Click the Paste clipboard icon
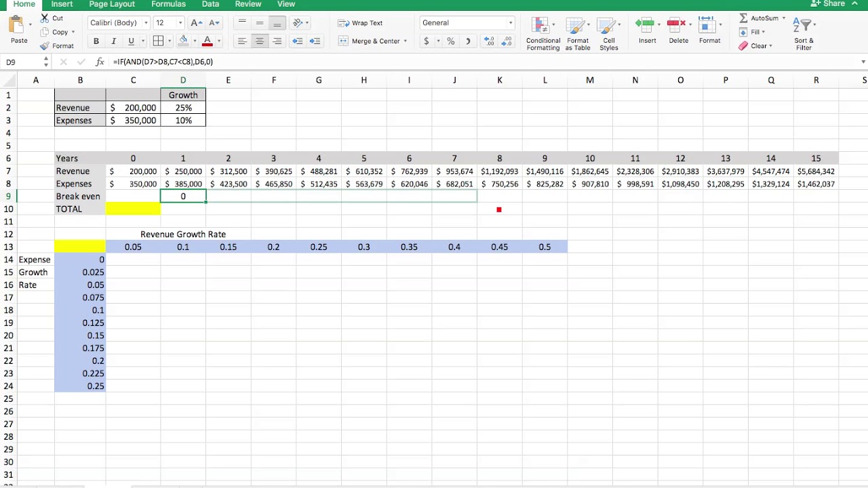Image resolution: width=868 pixels, height=488 pixels. (x=16, y=26)
